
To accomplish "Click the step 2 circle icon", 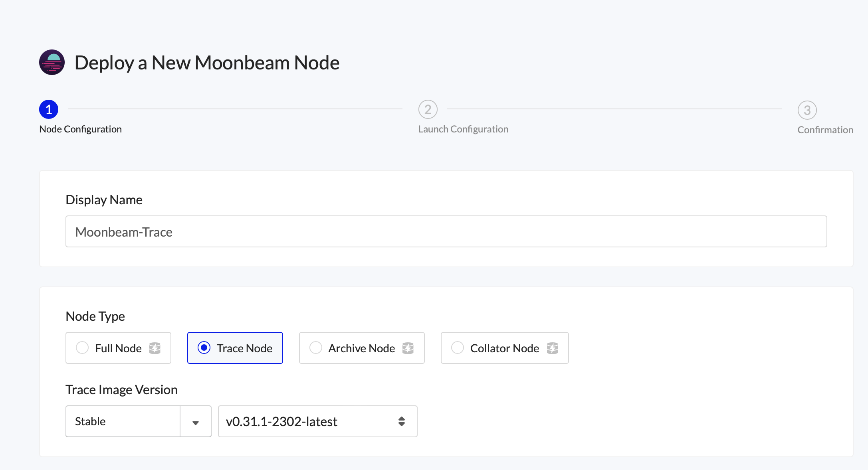I will (428, 109).
